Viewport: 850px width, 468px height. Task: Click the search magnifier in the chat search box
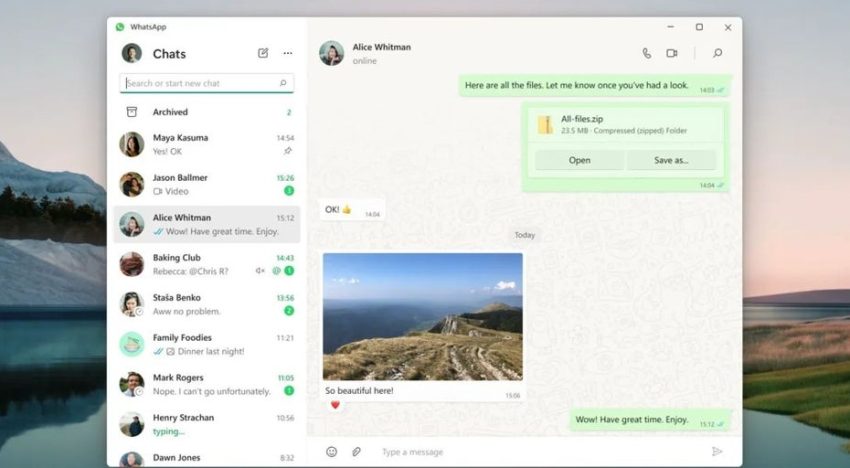click(283, 83)
